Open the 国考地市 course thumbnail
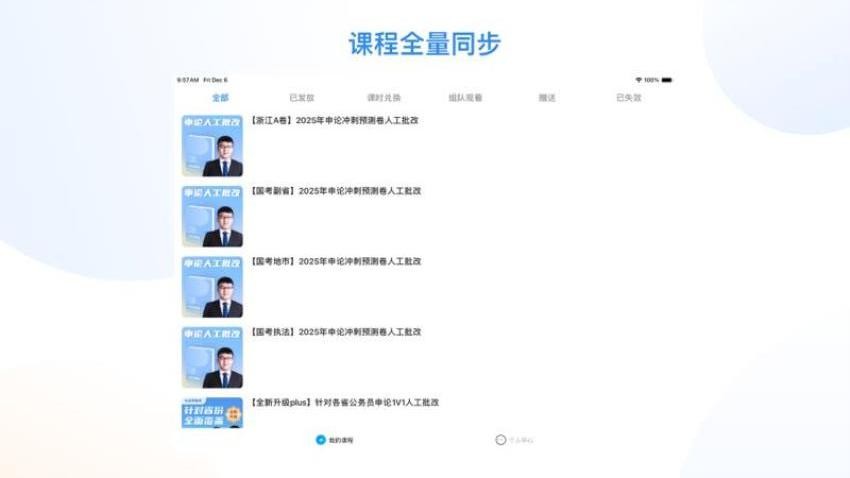 [212, 287]
